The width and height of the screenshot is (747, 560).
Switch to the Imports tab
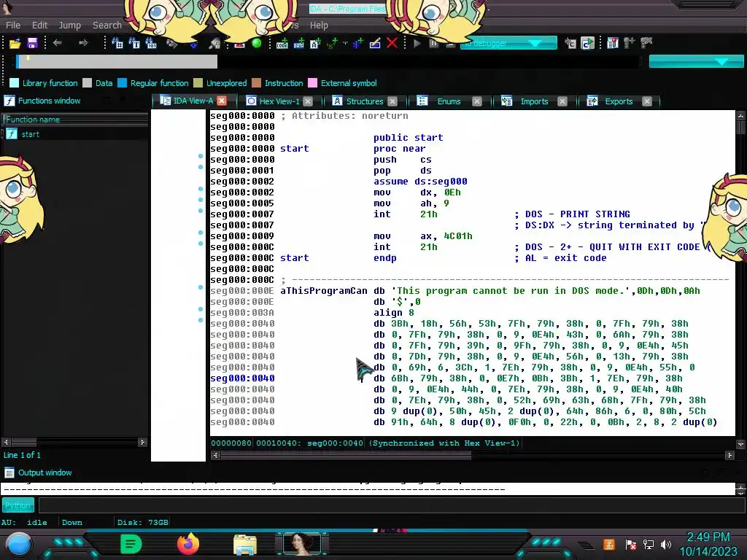(x=534, y=101)
